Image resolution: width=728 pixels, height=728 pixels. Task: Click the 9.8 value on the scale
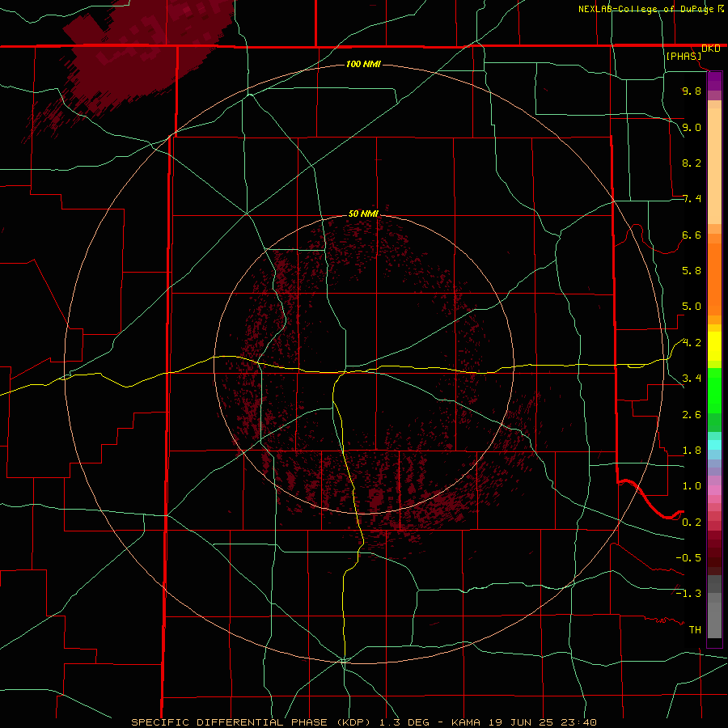692,91
